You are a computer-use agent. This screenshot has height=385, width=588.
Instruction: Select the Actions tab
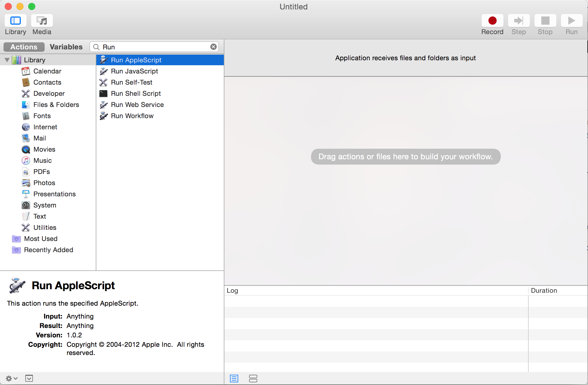[x=24, y=47]
